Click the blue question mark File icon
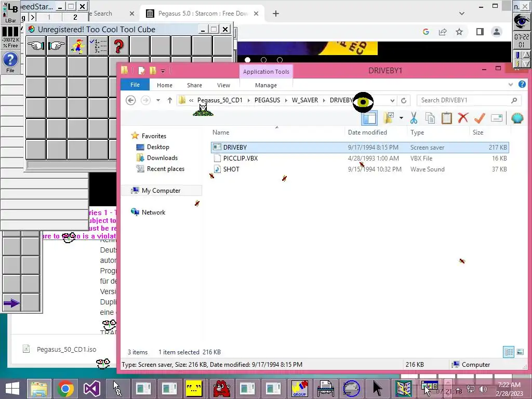 pyautogui.click(x=10, y=62)
